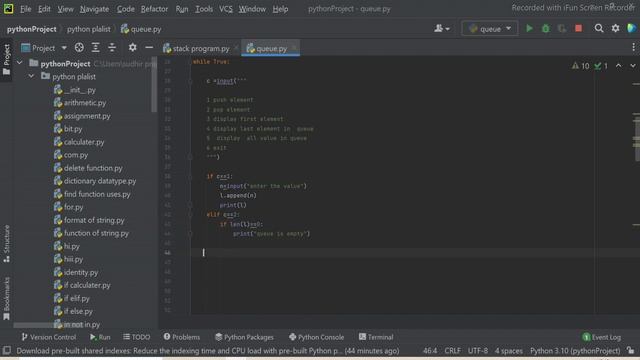Open the File menu

click(x=25, y=9)
